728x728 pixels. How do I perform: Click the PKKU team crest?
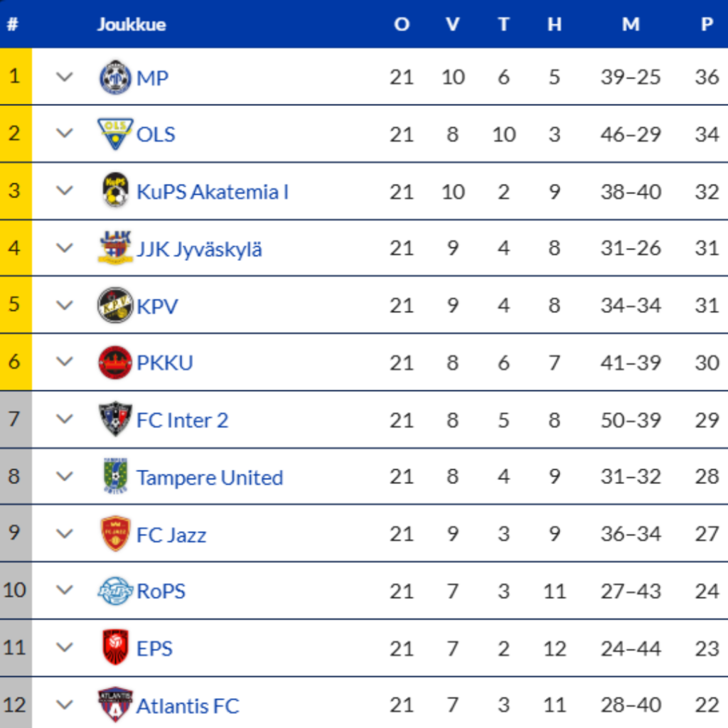tap(114, 363)
